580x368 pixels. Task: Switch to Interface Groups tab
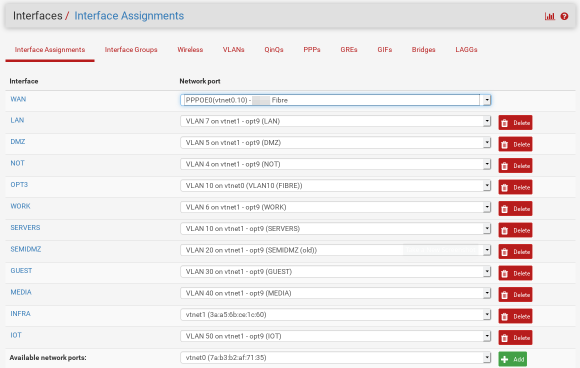[131, 50]
